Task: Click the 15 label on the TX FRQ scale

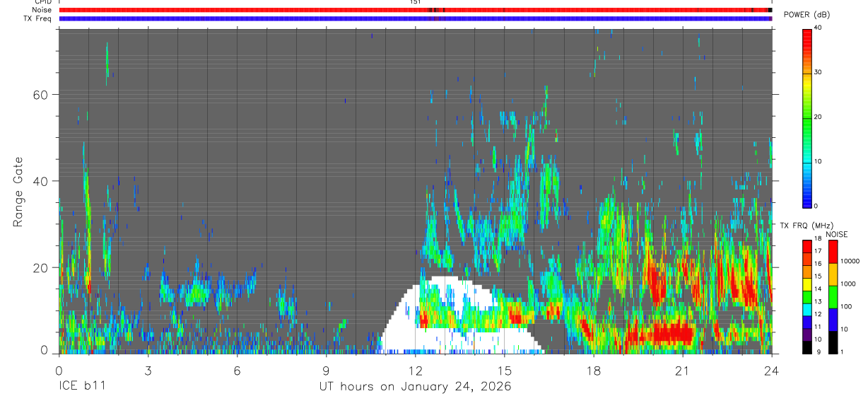Action: coord(818,277)
